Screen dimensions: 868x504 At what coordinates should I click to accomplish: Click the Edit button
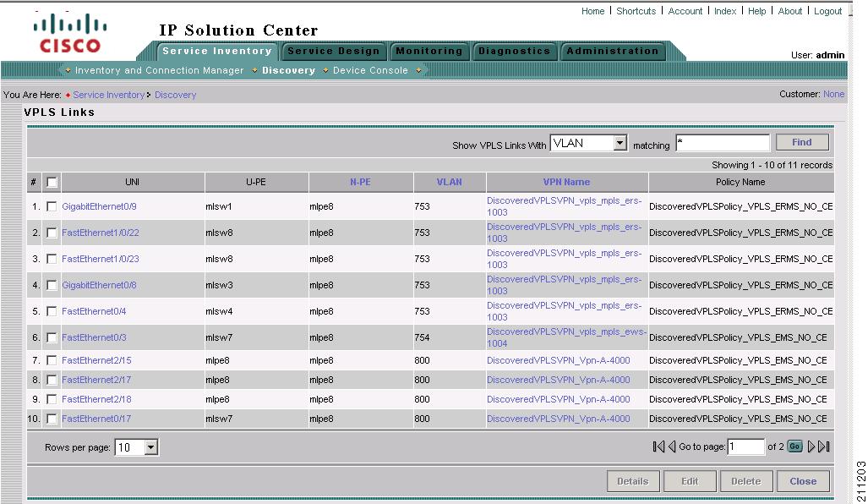click(x=690, y=481)
